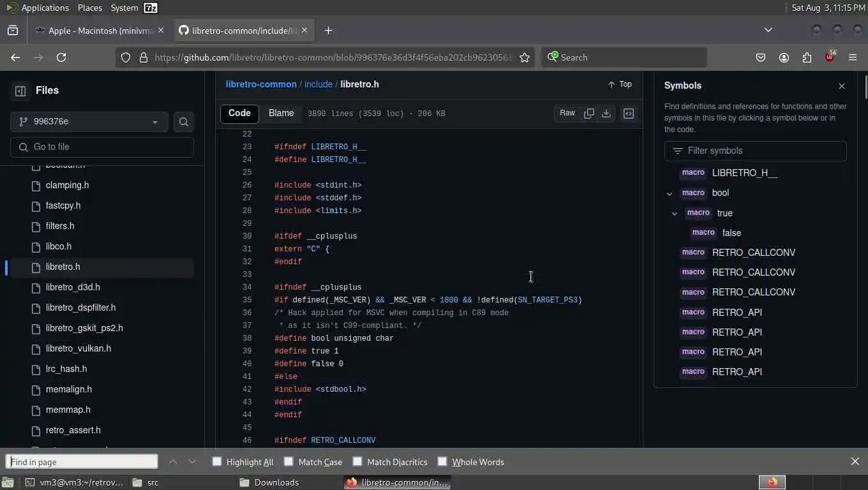Viewport: 868px width, 490px height.
Task: Collapse the Files tree side panel icon
Action: [x=20, y=91]
